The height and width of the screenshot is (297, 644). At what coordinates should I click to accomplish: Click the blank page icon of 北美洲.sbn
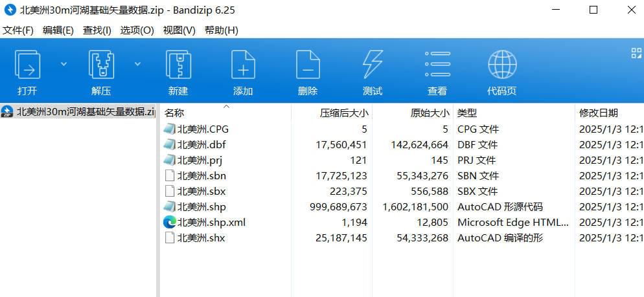click(x=169, y=176)
